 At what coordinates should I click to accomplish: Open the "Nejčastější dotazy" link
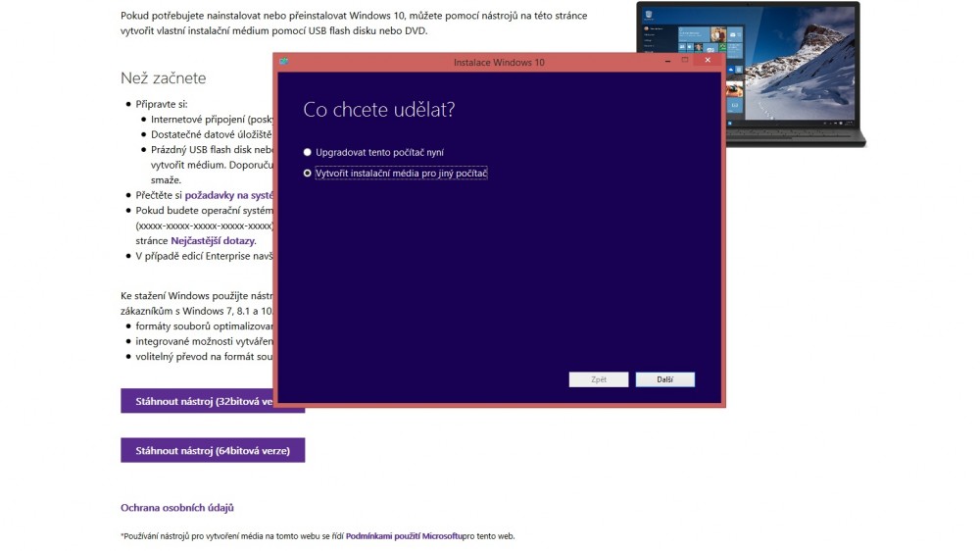tap(213, 240)
